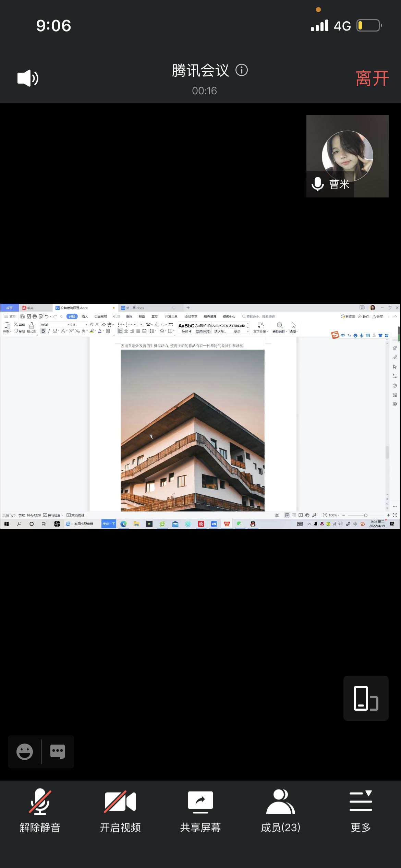Tap 曹米's video thumbnail
Viewport: 401px width, 868px height.
click(x=347, y=156)
